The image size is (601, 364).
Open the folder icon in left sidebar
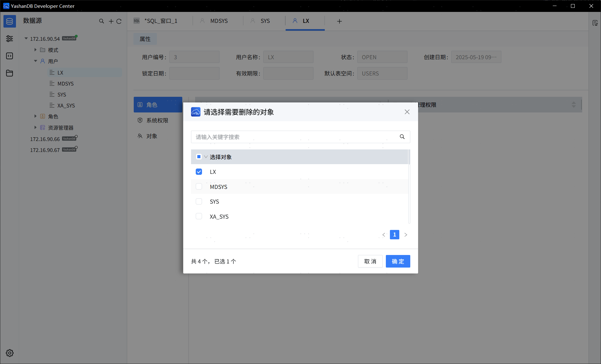(x=10, y=73)
